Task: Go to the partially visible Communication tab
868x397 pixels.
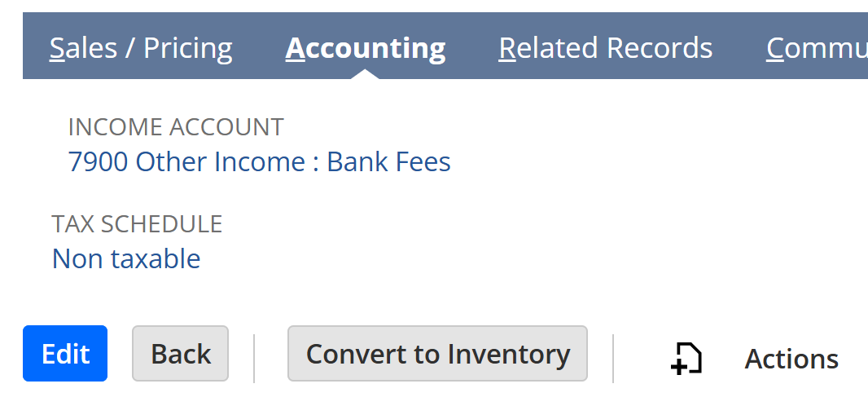Action: tap(817, 47)
